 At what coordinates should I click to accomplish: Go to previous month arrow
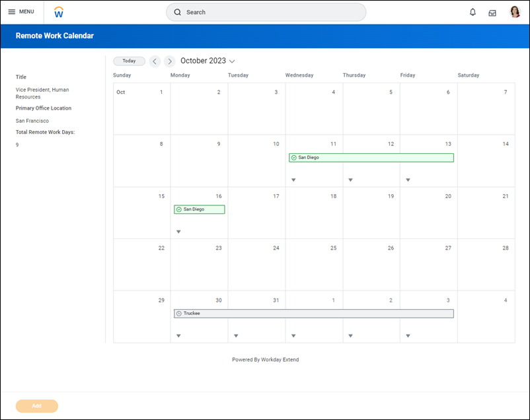155,61
